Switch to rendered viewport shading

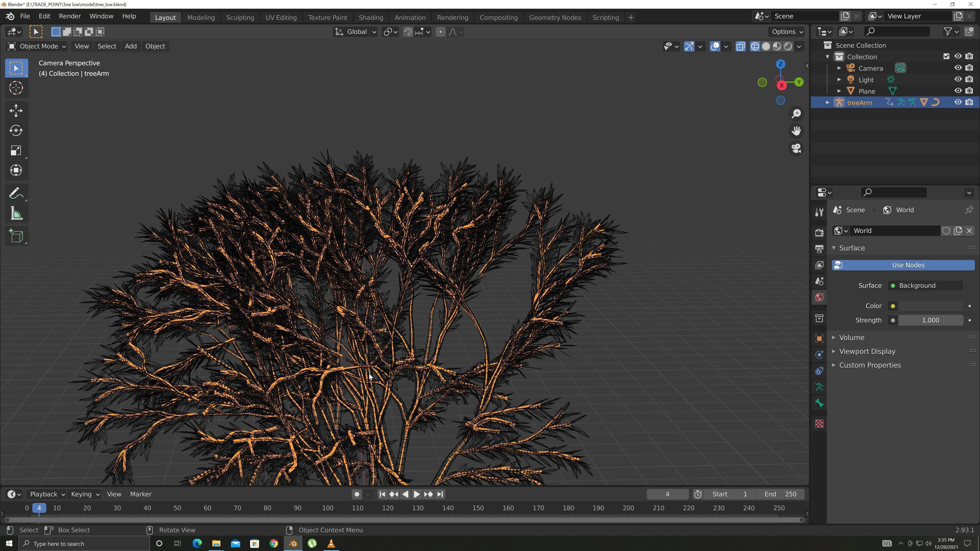click(x=788, y=46)
